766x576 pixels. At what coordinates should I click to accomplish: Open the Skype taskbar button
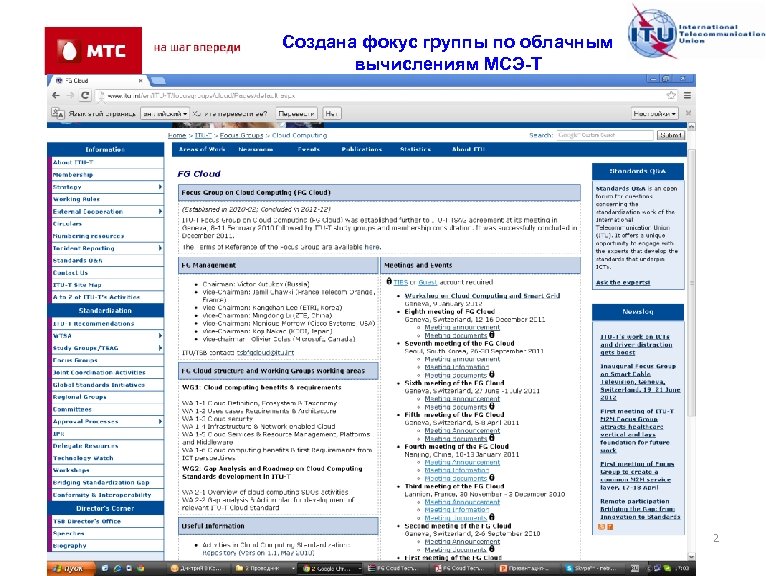tap(593, 569)
